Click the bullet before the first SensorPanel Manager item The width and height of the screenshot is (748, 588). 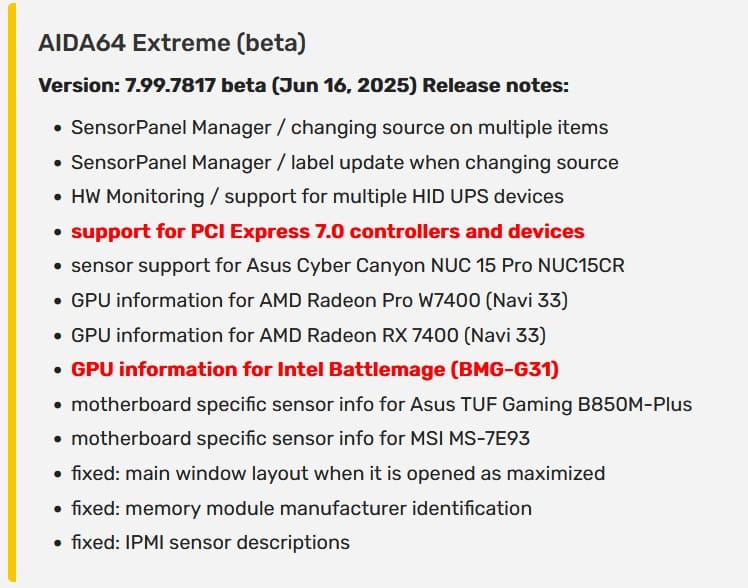coord(58,129)
